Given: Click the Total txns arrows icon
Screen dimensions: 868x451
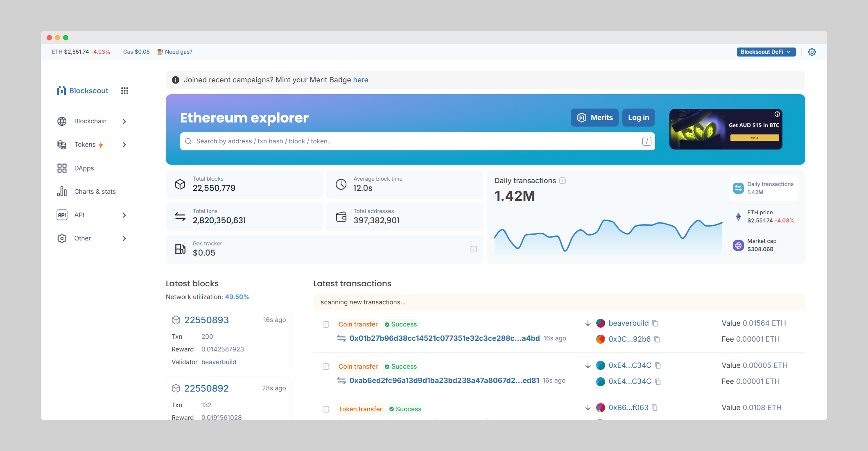Looking at the screenshot, I should (x=180, y=216).
